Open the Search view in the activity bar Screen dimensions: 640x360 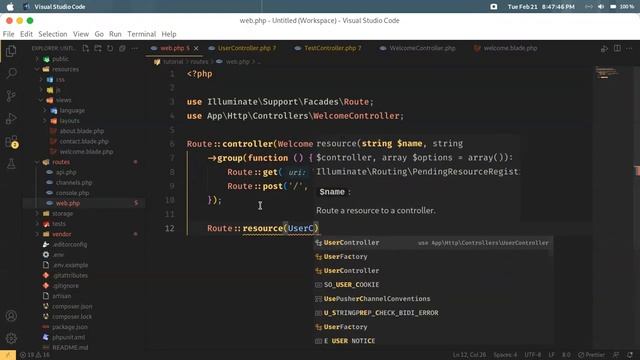[11, 73]
